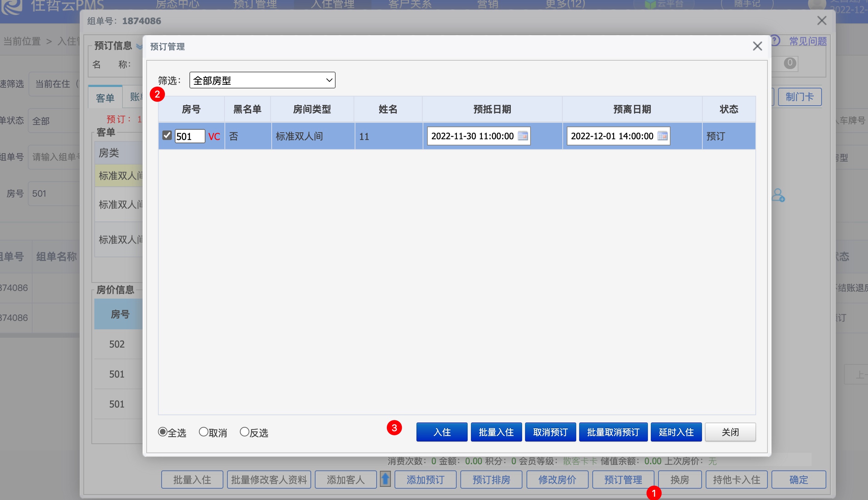Click the red VC room status label
The width and height of the screenshot is (868, 500).
tap(214, 137)
